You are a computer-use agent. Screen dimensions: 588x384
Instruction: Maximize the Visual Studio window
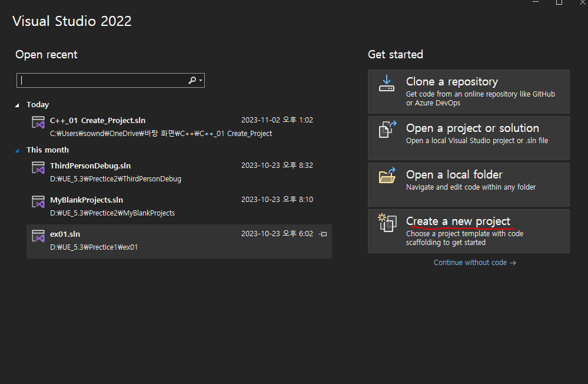point(559,2)
